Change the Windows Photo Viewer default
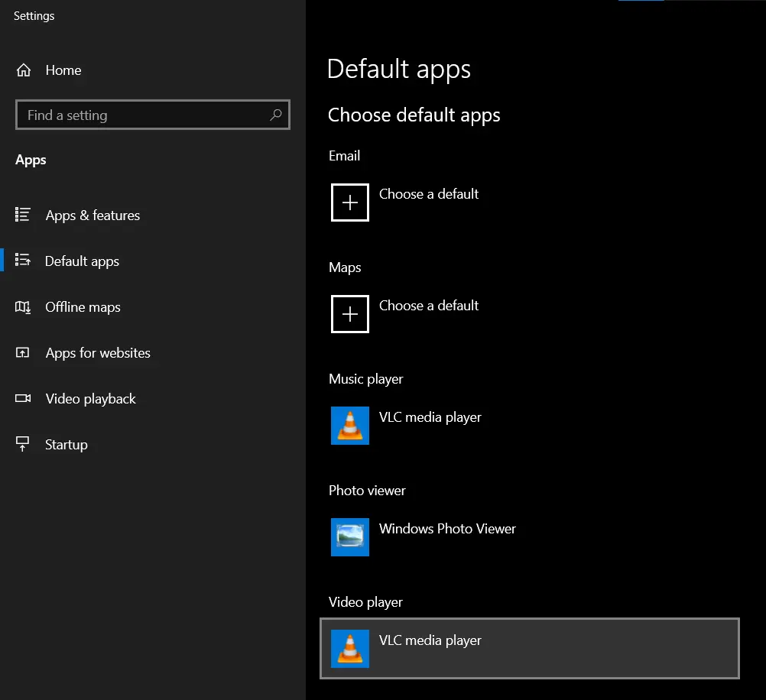This screenshot has width=766, height=700. point(447,529)
